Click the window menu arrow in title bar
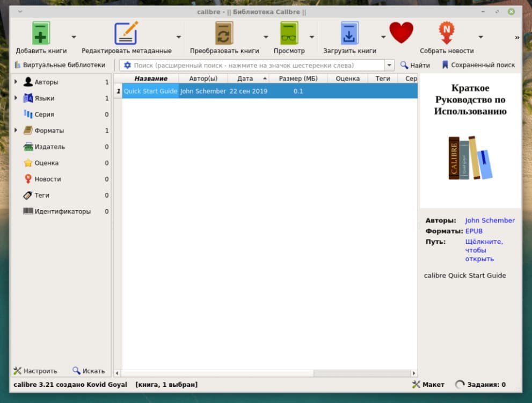Screen dimensions: 532x403 click(x=20, y=11)
